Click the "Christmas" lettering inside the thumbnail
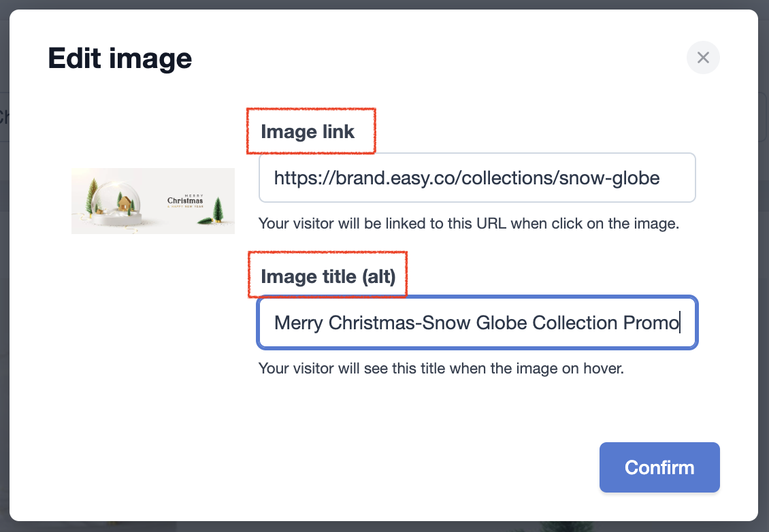Screen dimensions: 769x532 [x=185, y=201]
